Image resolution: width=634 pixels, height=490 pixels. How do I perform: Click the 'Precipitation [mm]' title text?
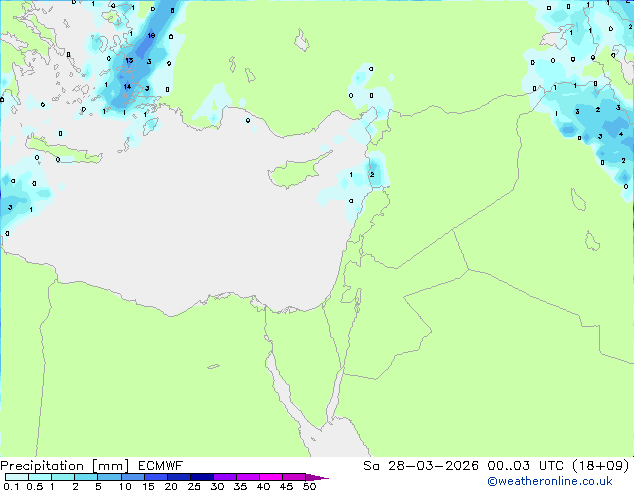(x=65, y=466)
